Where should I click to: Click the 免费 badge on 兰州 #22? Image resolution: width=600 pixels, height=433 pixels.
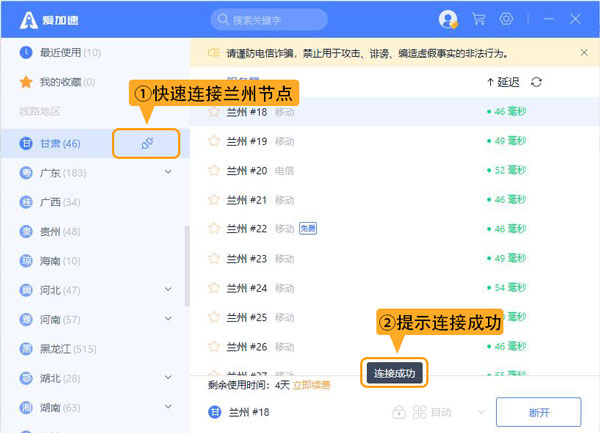pyautogui.click(x=308, y=229)
